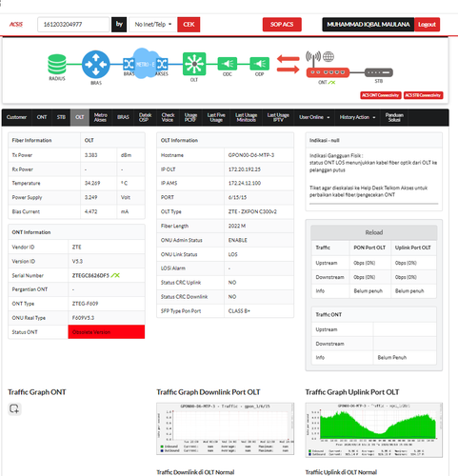458x476 pixels.
Task: Expand the User Online menu
Action: (x=314, y=117)
